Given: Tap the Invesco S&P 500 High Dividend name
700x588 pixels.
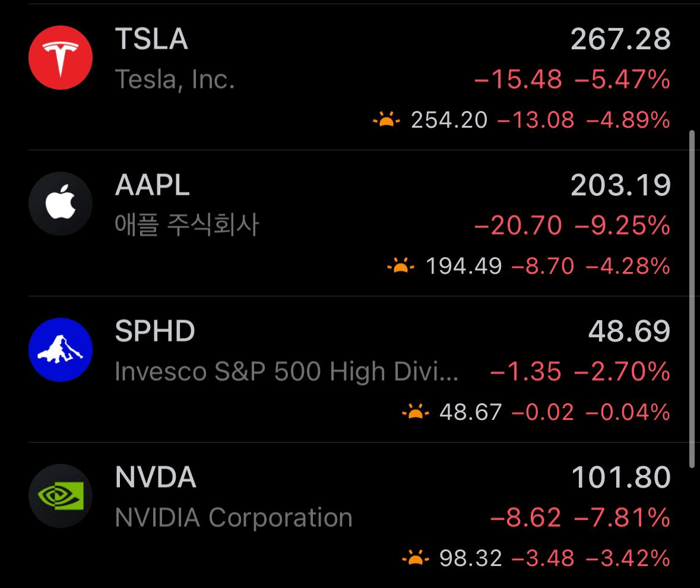Looking at the screenshot, I should (286, 372).
